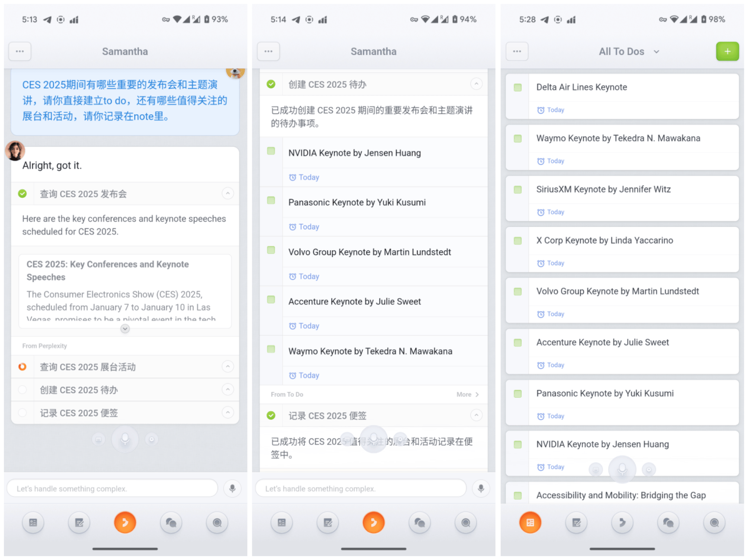Open the notes icon in the 5:14 screen's bottom bar
748x560 pixels.
328,522
